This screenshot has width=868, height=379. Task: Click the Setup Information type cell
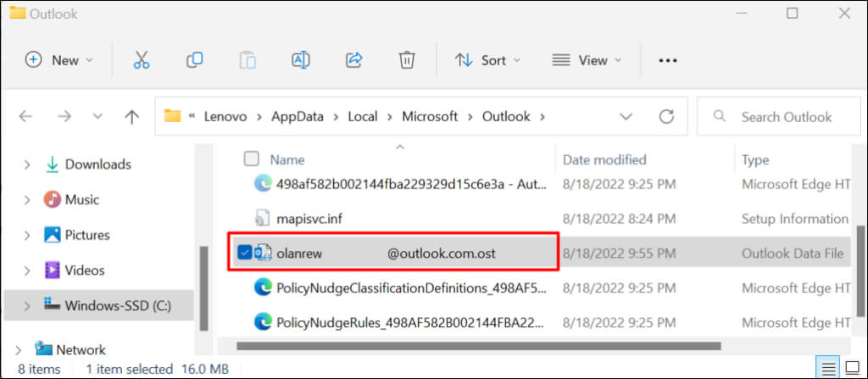pos(795,219)
